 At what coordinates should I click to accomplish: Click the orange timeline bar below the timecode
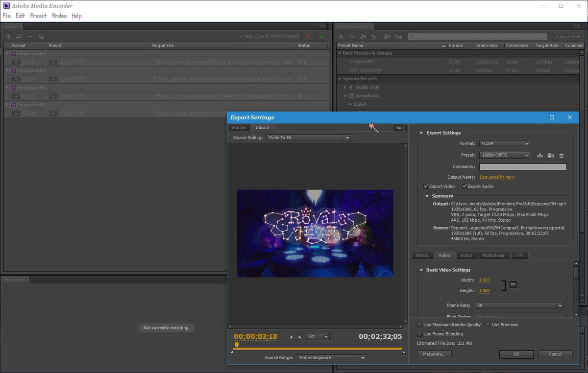click(318, 349)
